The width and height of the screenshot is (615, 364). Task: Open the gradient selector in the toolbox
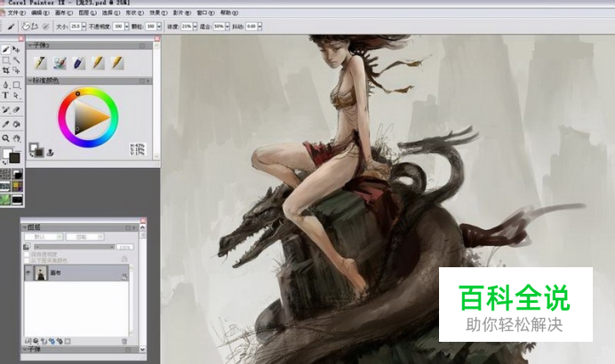point(17,174)
